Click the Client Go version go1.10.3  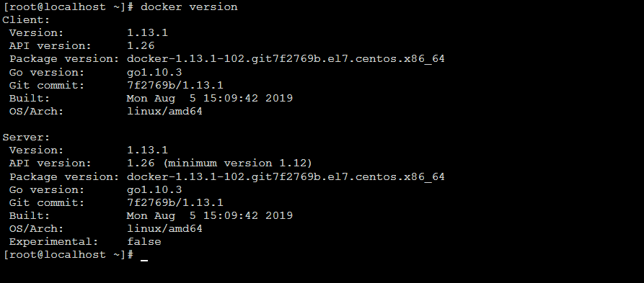point(154,73)
